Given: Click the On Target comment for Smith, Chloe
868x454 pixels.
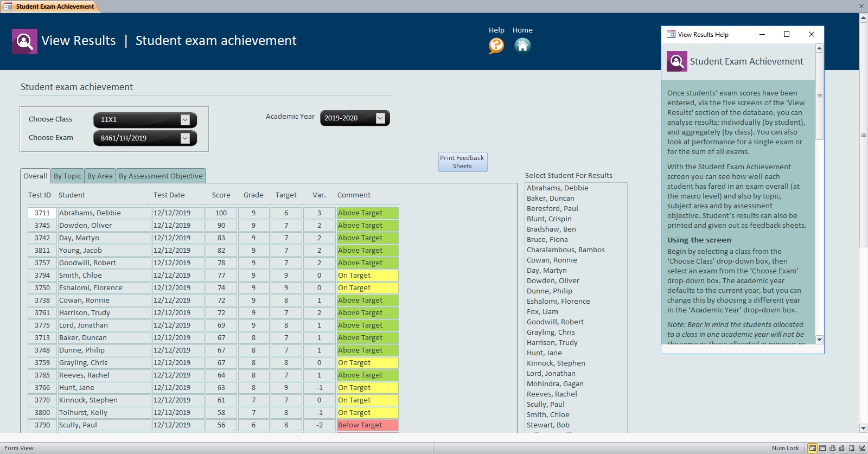Looking at the screenshot, I should (x=368, y=276).
